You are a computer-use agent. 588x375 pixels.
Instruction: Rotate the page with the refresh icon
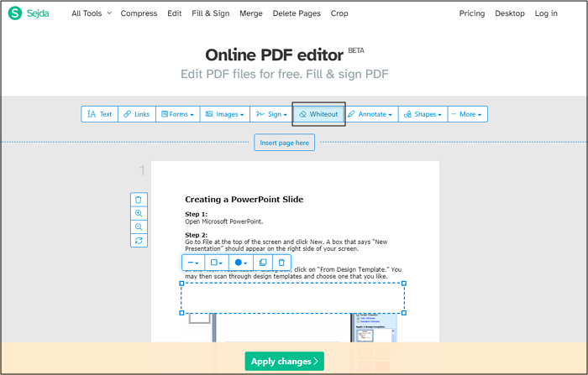[x=139, y=240]
